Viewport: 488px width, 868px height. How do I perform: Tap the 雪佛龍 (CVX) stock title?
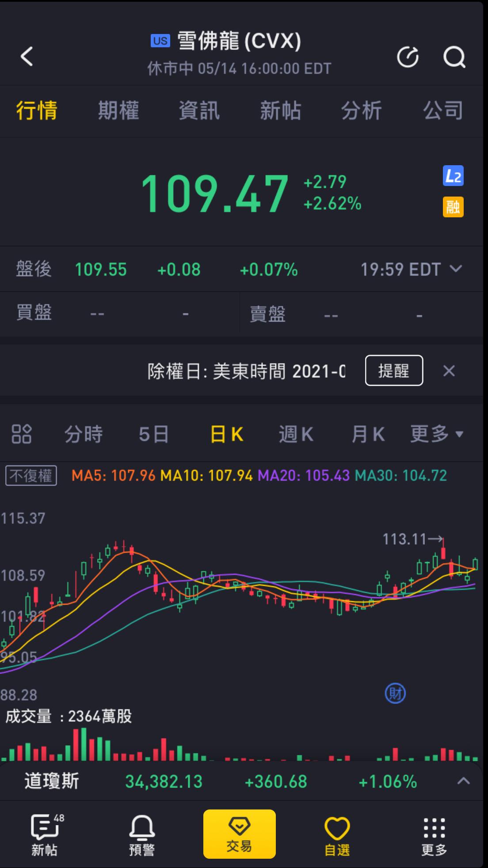(x=239, y=41)
